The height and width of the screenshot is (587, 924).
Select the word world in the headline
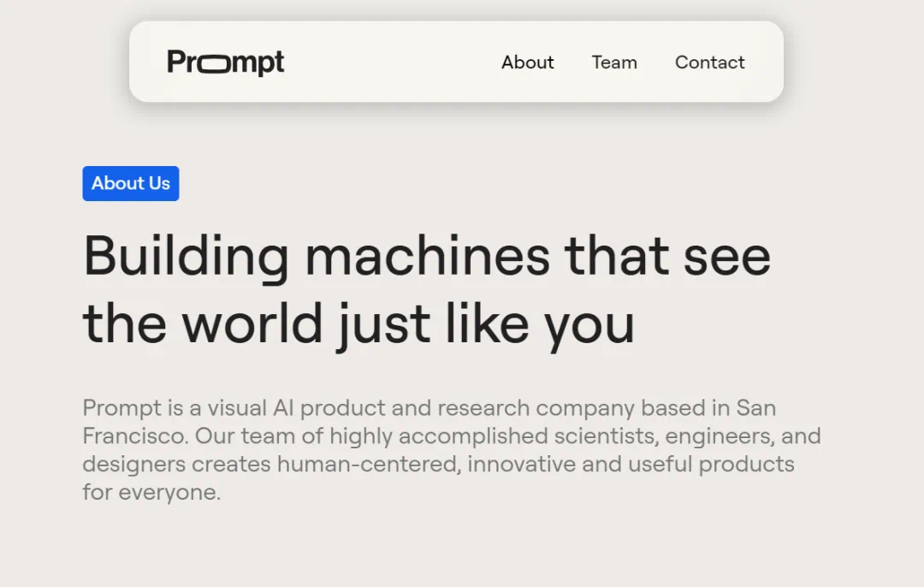[x=252, y=323]
